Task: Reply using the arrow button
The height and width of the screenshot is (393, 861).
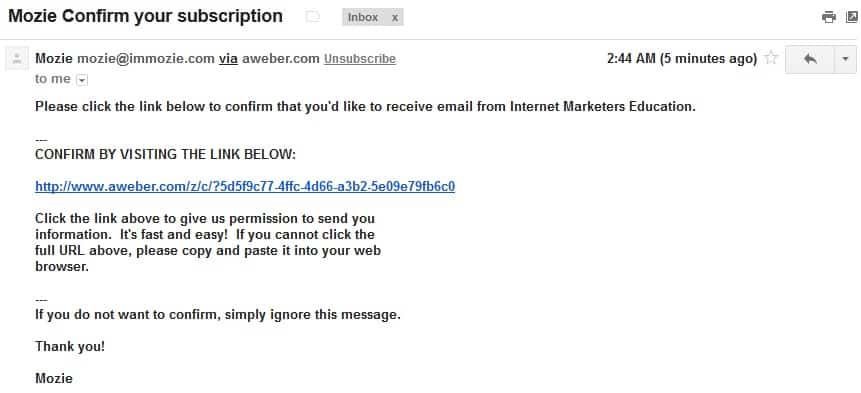Action: click(810, 59)
